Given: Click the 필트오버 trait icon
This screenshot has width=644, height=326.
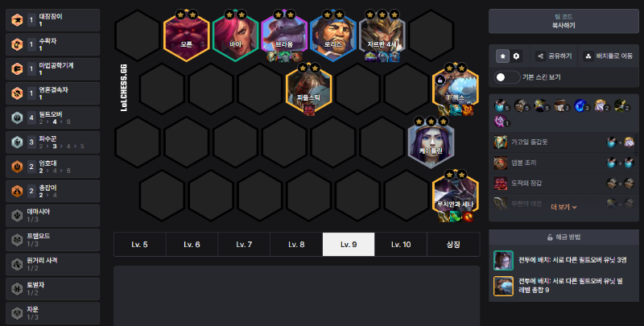Looking at the screenshot, I should click(17, 118).
